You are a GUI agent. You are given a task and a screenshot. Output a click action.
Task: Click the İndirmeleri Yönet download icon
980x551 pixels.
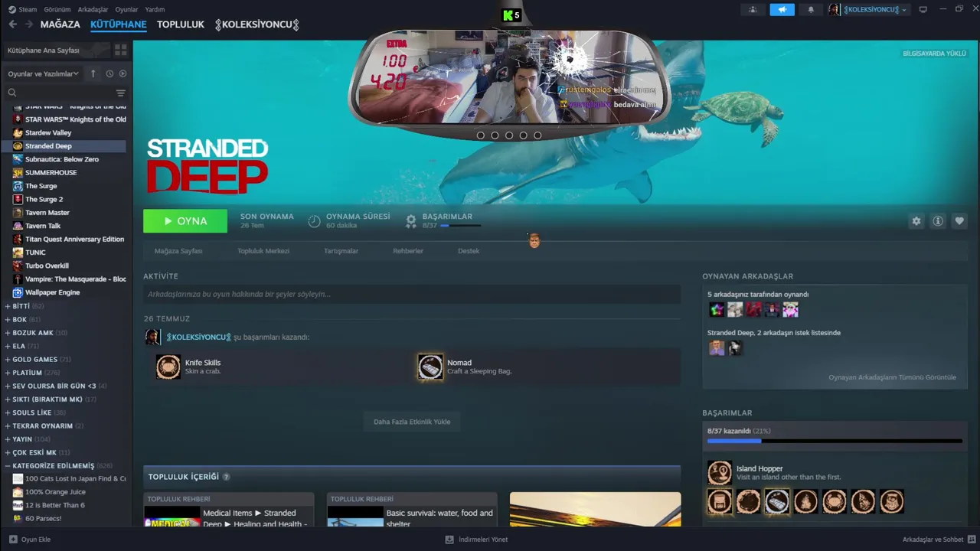pyautogui.click(x=449, y=540)
